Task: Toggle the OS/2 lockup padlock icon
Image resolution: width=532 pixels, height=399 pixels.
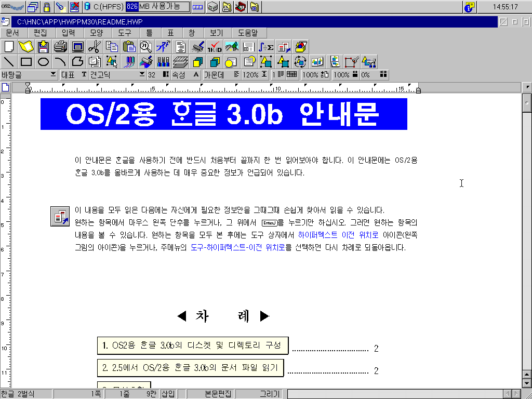Action: point(47,7)
